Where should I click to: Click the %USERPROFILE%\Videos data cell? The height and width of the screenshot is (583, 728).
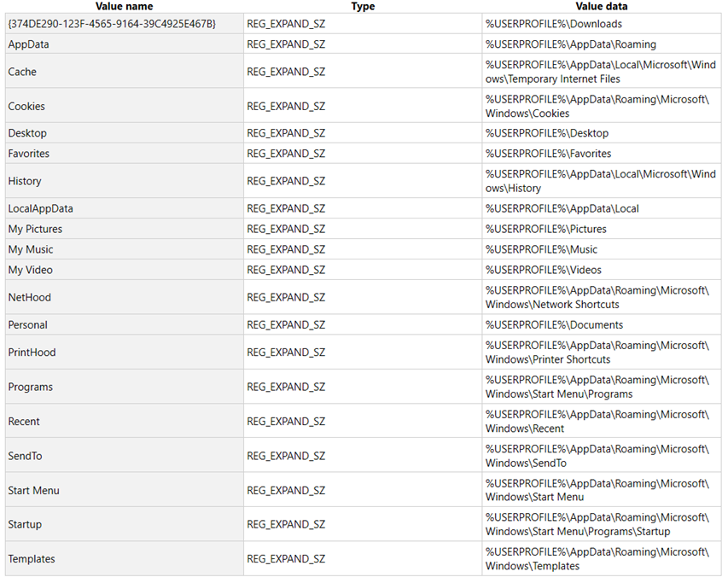601,270
